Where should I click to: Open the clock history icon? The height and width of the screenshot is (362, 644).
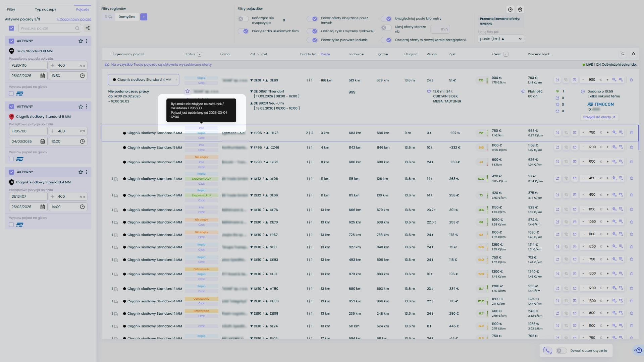point(510,10)
